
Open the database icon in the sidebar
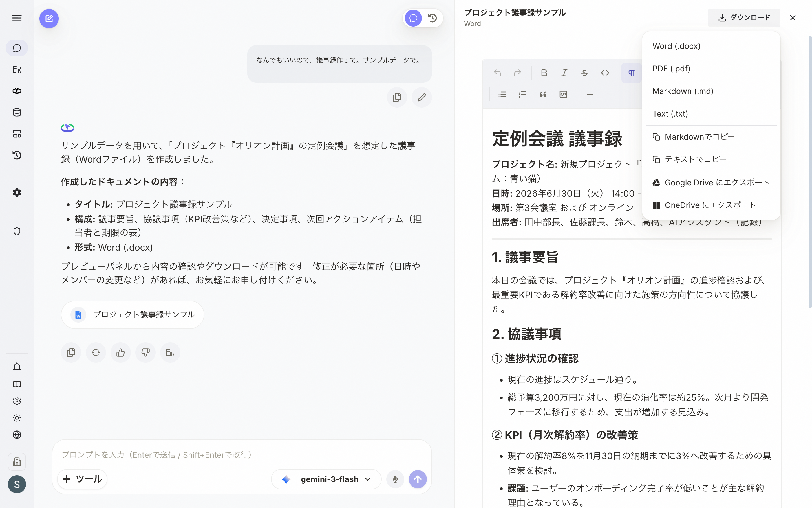click(x=17, y=112)
